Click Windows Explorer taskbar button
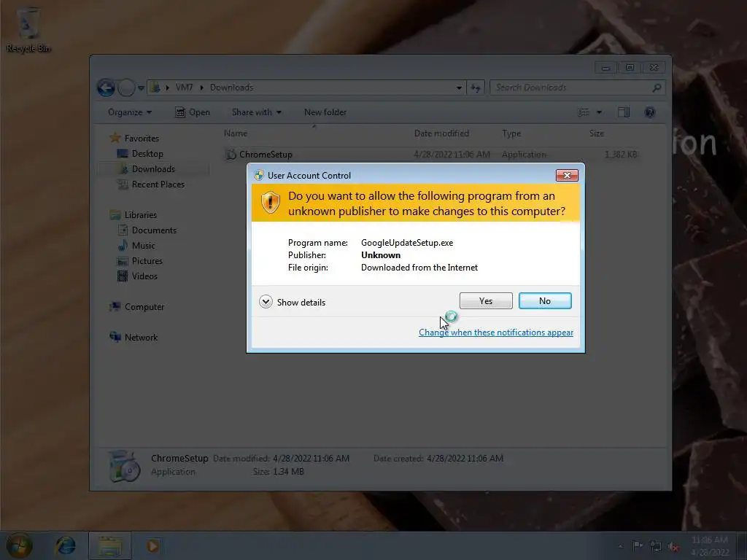The height and width of the screenshot is (560, 747). click(x=110, y=545)
